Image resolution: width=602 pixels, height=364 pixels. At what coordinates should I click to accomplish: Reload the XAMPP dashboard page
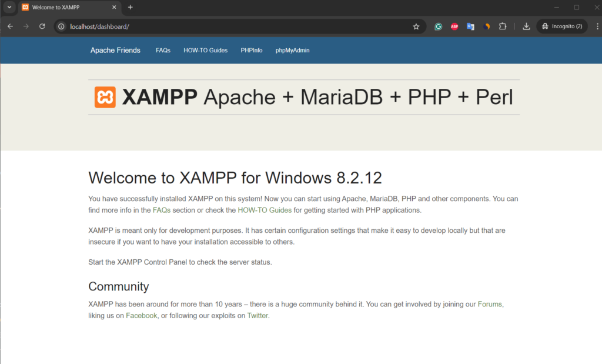click(42, 26)
